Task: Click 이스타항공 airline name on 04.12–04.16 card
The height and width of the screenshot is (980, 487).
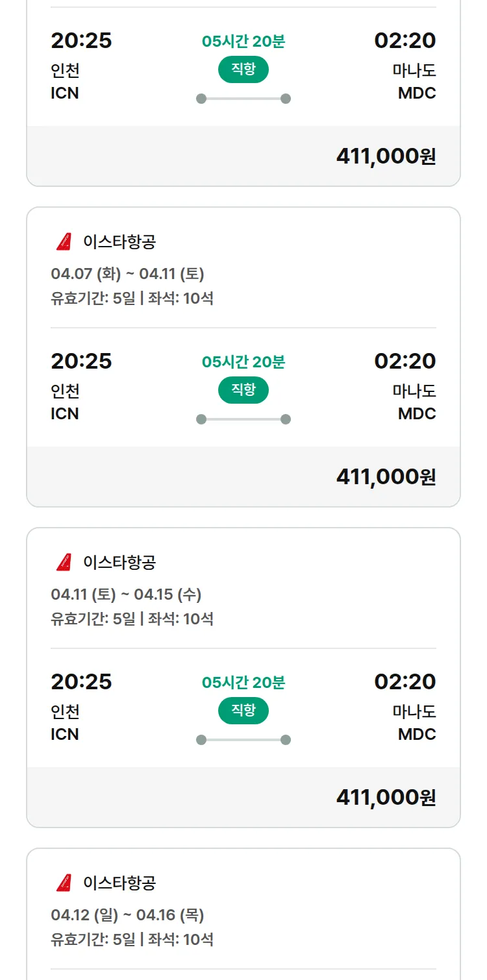Action: pos(119,883)
